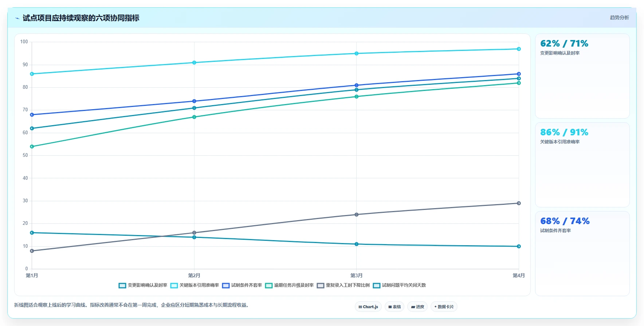Image resolution: width=644 pixels, height=326 pixels.
Task: Select 重复录入工时下降比例 point valued 16 at 第2月
Action: (x=194, y=233)
